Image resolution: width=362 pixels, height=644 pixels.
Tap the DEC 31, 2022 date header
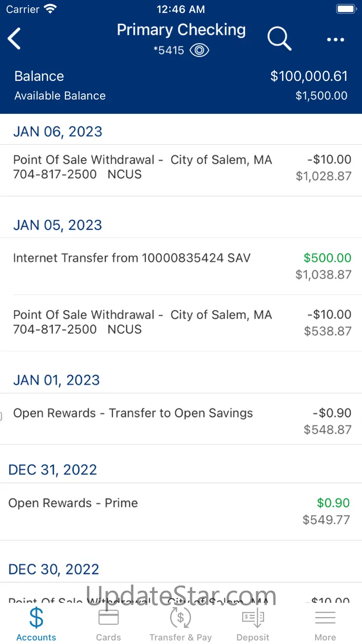click(x=52, y=470)
